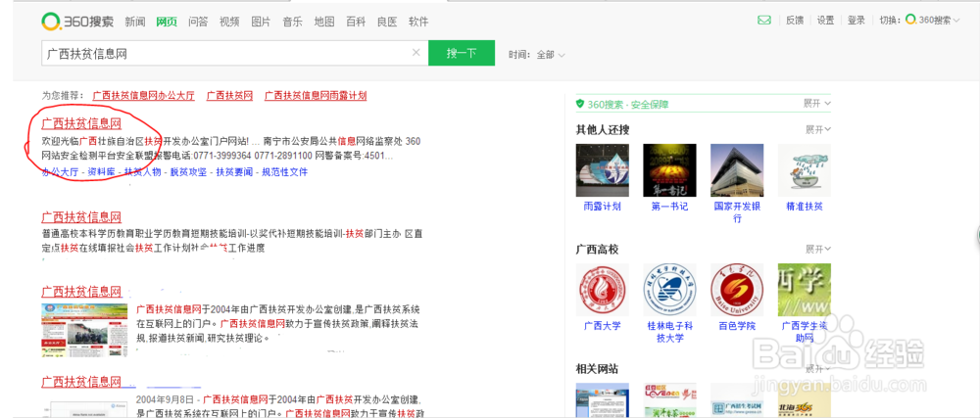
Task: Click the 扶贫要闻 sublink
Action: point(234,172)
